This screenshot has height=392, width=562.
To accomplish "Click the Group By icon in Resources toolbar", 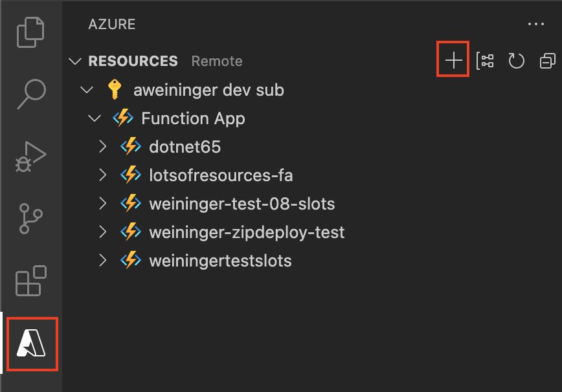I will pos(486,59).
